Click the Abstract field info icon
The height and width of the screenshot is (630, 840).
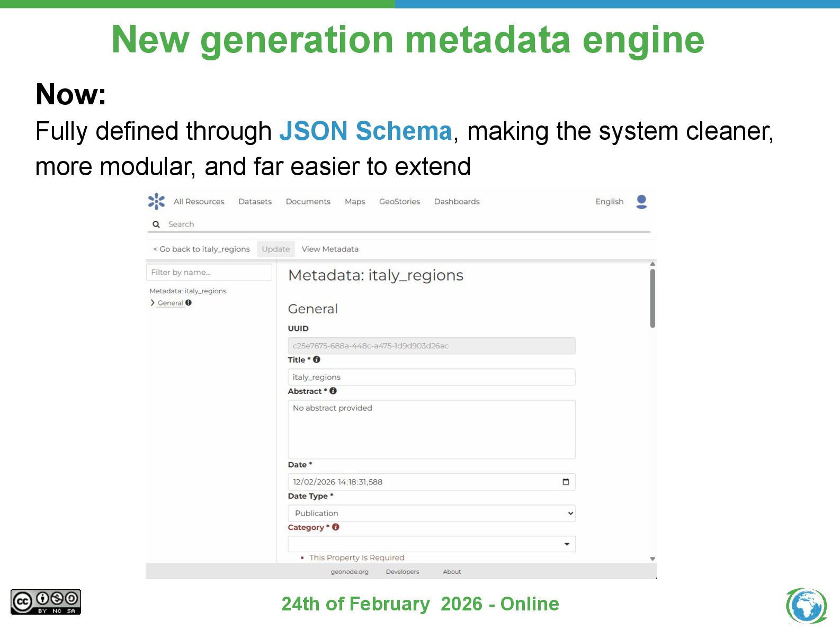[x=333, y=391]
